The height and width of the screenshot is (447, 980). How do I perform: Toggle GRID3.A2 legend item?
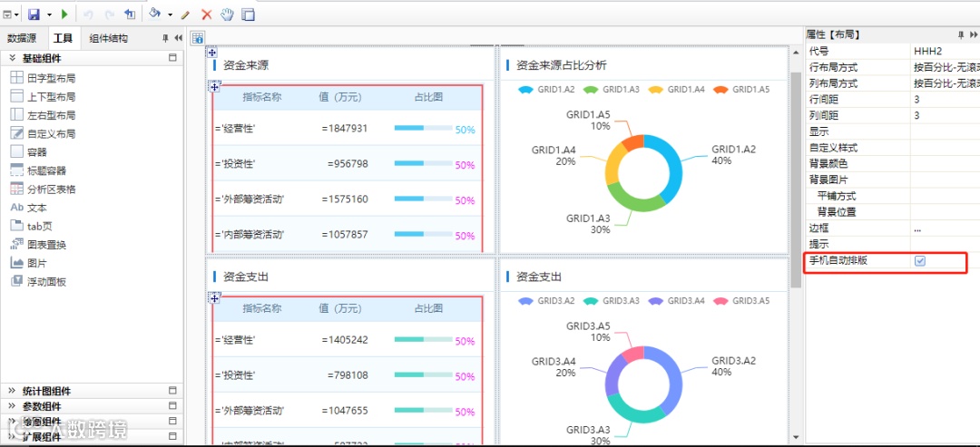tap(546, 301)
